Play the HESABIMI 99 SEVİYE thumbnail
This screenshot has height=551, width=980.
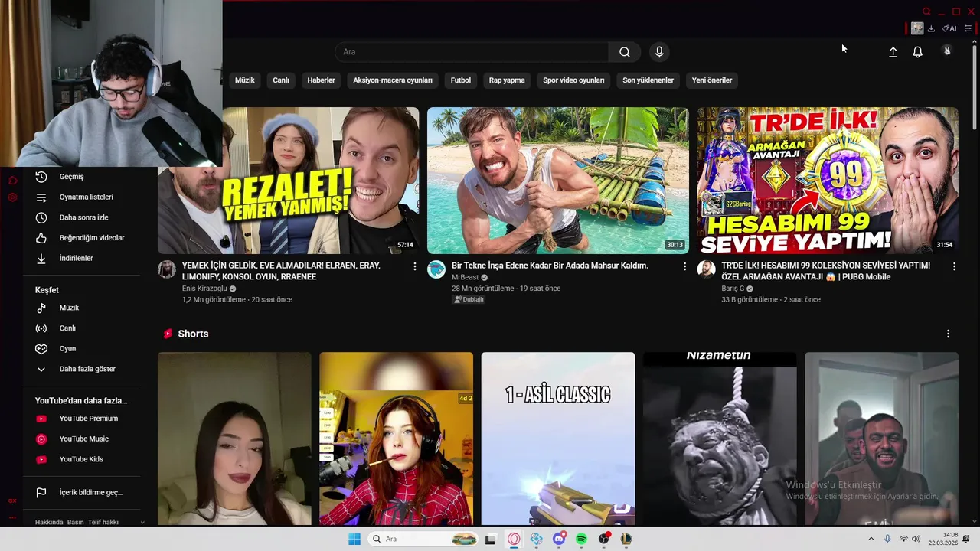click(828, 181)
